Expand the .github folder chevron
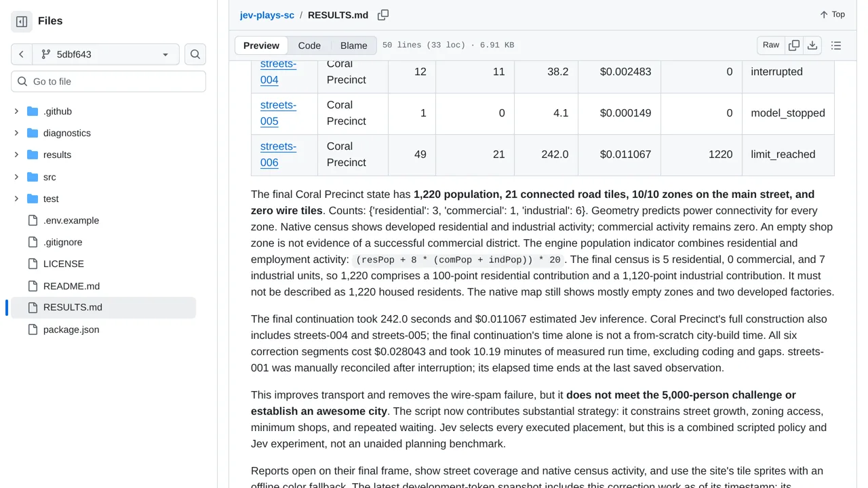This screenshot has width=868, height=488. pos(16,111)
